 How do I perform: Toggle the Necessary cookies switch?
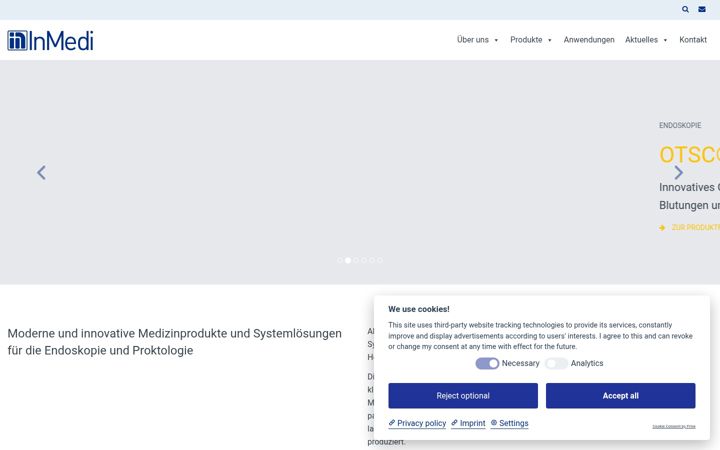tap(487, 364)
